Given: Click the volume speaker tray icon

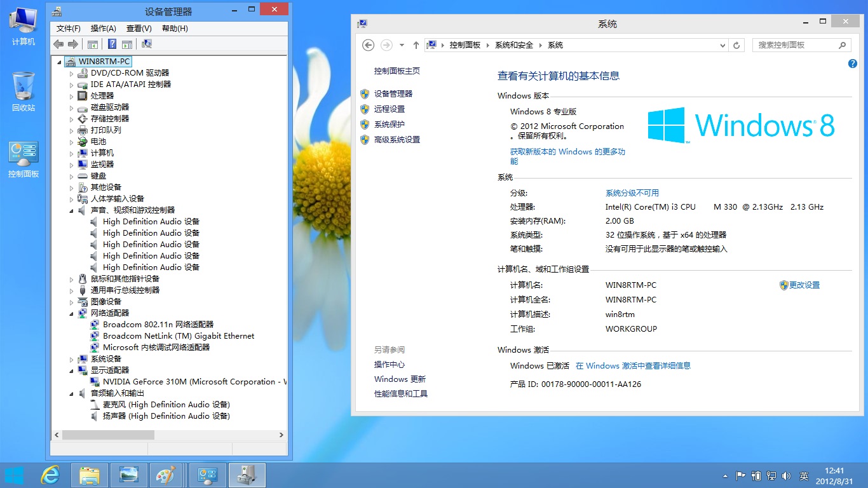Looking at the screenshot, I should (x=787, y=475).
